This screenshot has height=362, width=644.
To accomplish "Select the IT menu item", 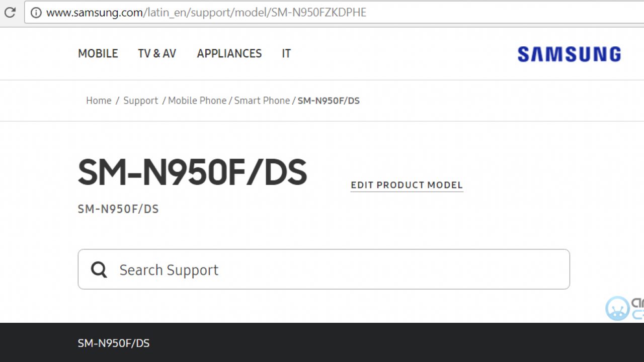I will tap(286, 54).
